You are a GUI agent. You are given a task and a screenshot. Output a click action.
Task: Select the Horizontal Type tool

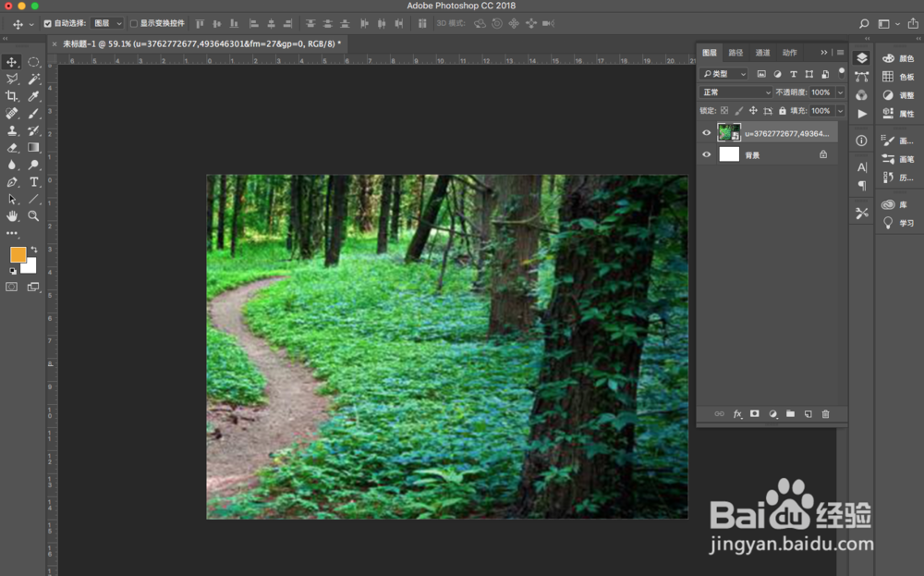click(33, 182)
